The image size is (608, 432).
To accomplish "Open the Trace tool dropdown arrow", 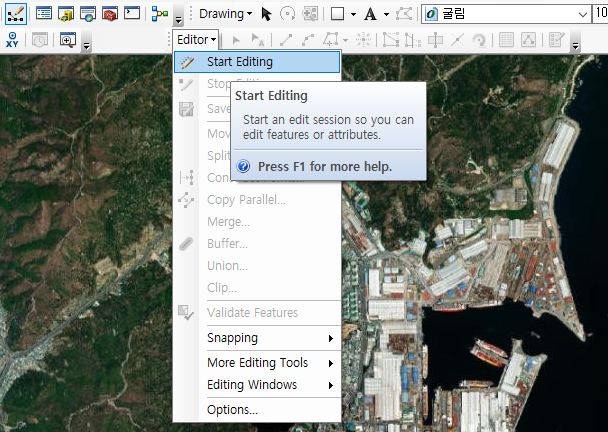I will (345, 40).
